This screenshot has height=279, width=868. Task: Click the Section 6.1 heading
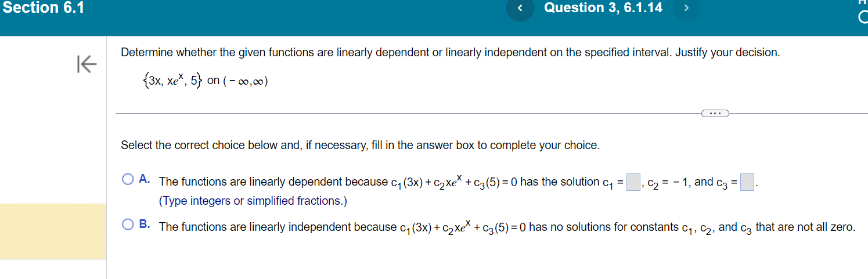point(42,8)
